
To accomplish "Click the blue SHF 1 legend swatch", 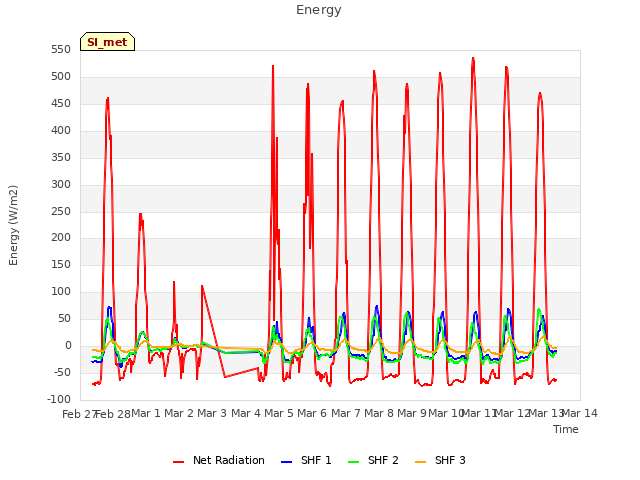I will click(x=287, y=462).
